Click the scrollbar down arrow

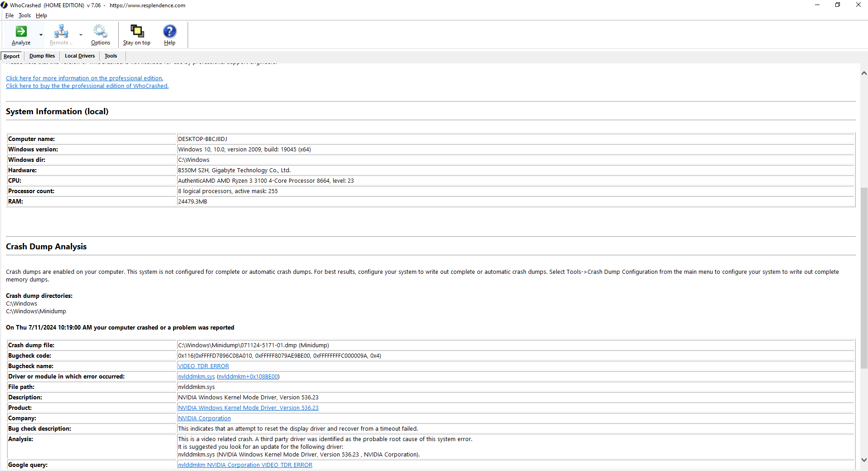864,460
